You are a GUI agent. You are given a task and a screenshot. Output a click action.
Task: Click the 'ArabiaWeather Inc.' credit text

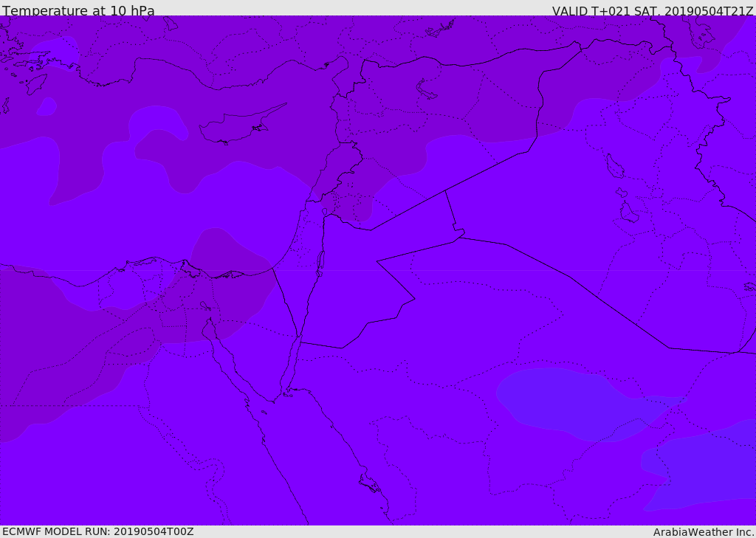click(x=704, y=532)
